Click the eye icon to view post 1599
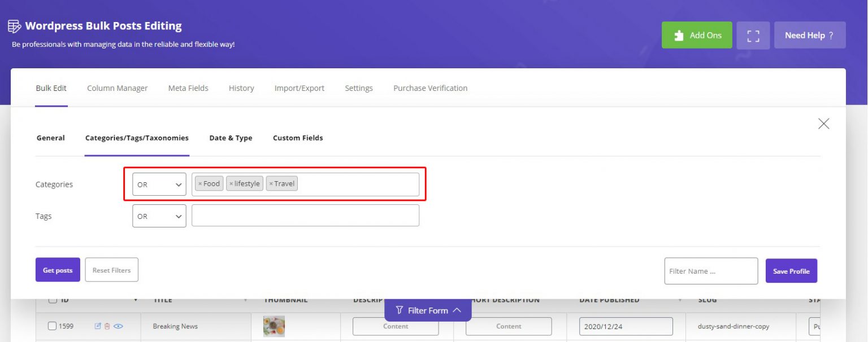 coord(118,326)
